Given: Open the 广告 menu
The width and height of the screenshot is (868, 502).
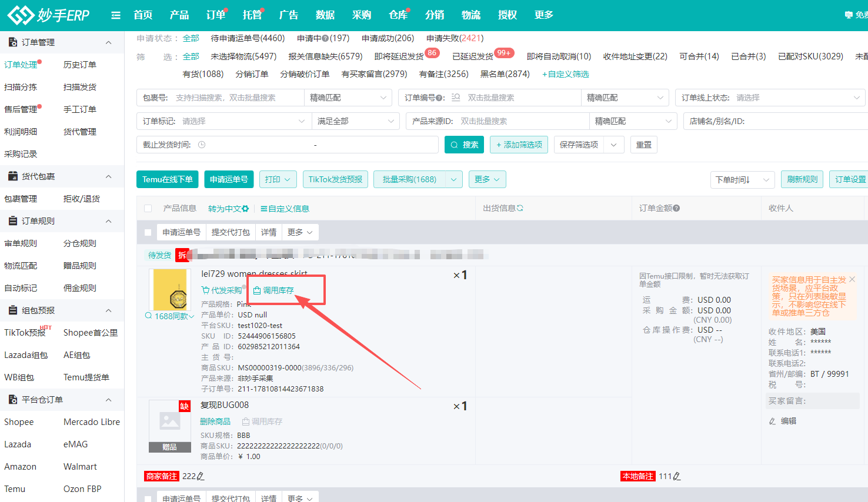Looking at the screenshot, I should (289, 15).
